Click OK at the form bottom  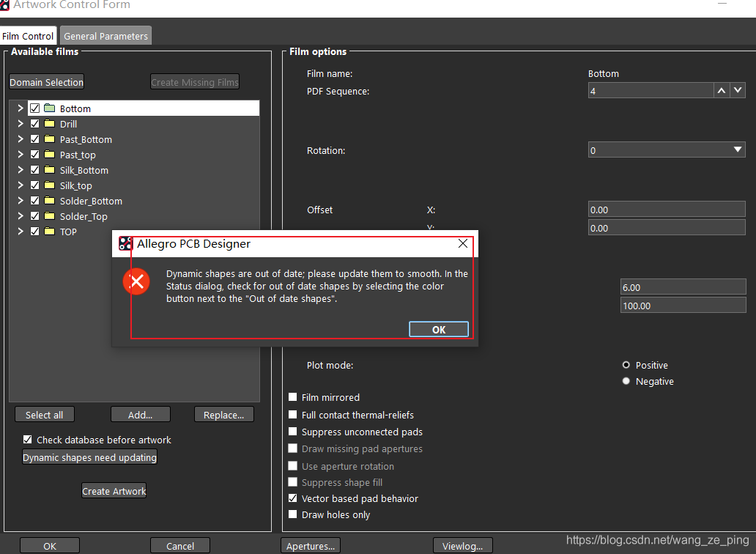coord(50,546)
